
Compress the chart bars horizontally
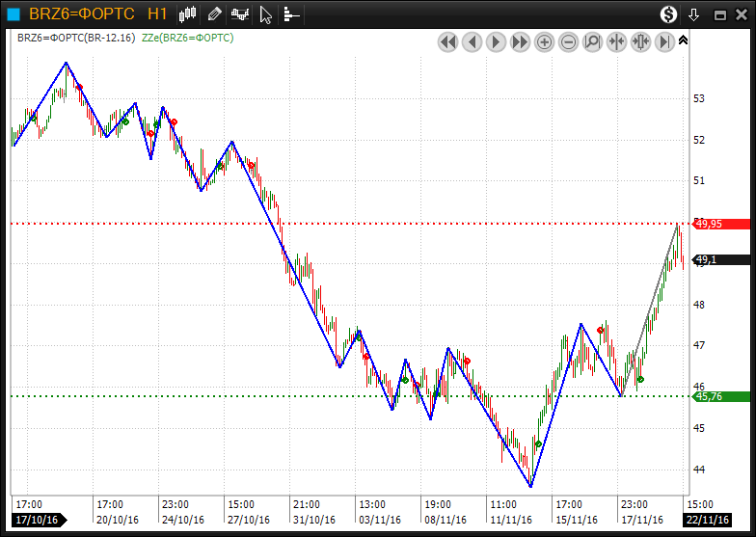pos(616,41)
